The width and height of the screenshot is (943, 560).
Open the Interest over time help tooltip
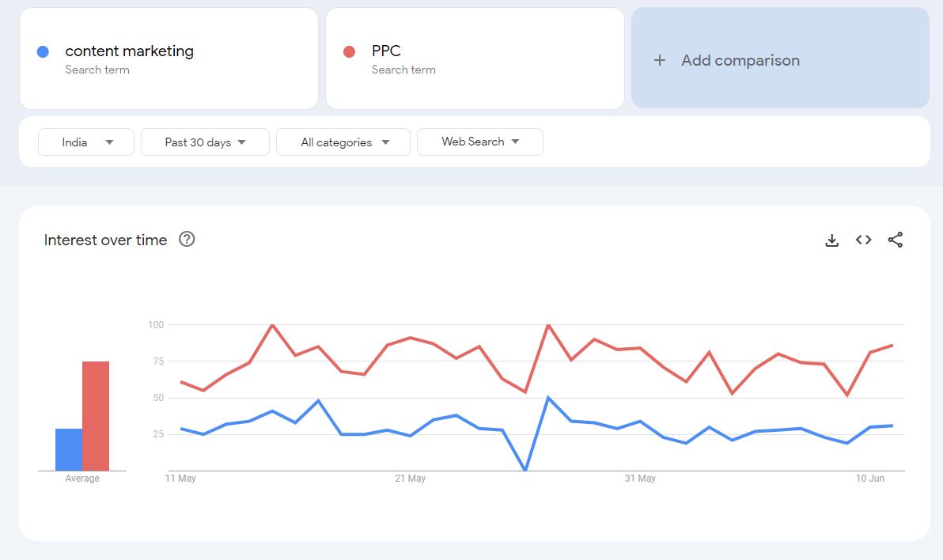point(187,239)
